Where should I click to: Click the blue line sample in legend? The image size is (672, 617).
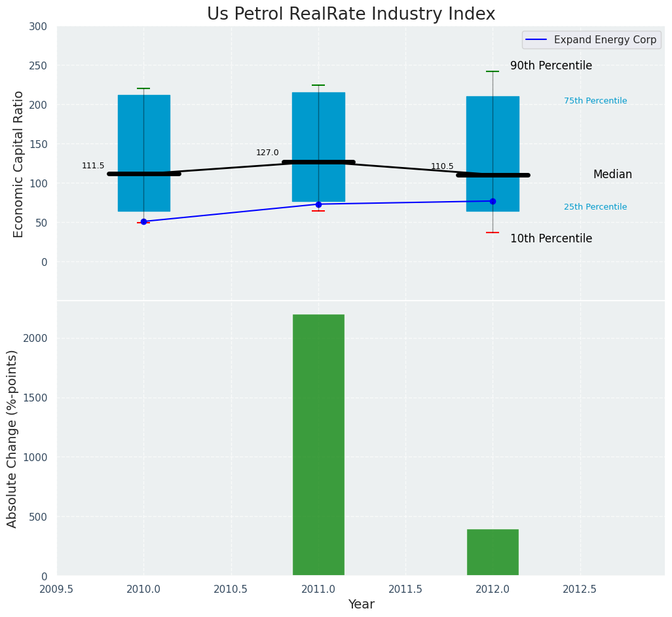click(536, 39)
